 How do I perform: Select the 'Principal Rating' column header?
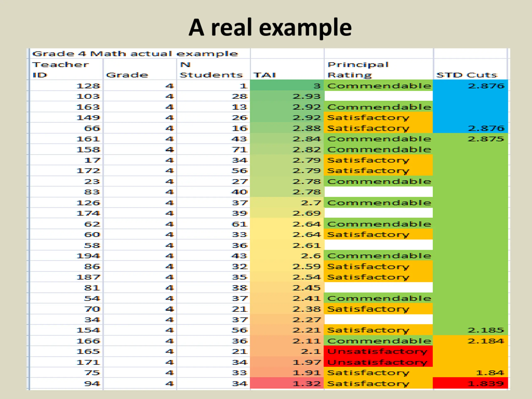click(x=379, y=69)
